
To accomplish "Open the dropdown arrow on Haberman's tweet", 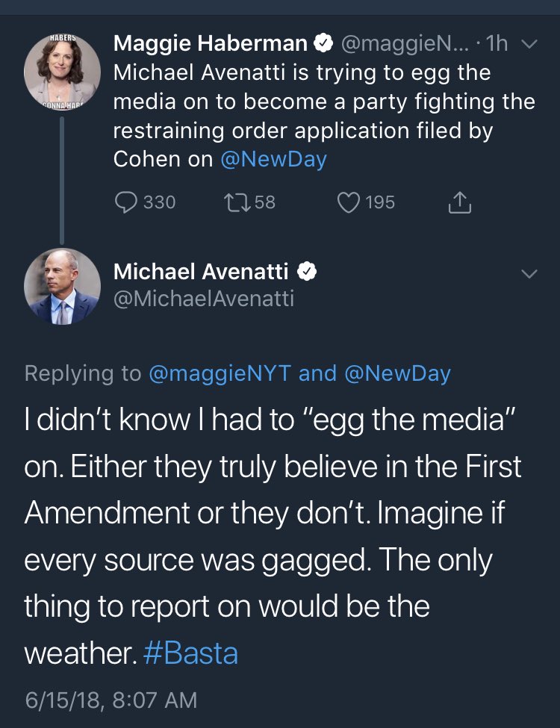I will pyautogui.click(x=528, y=45).
